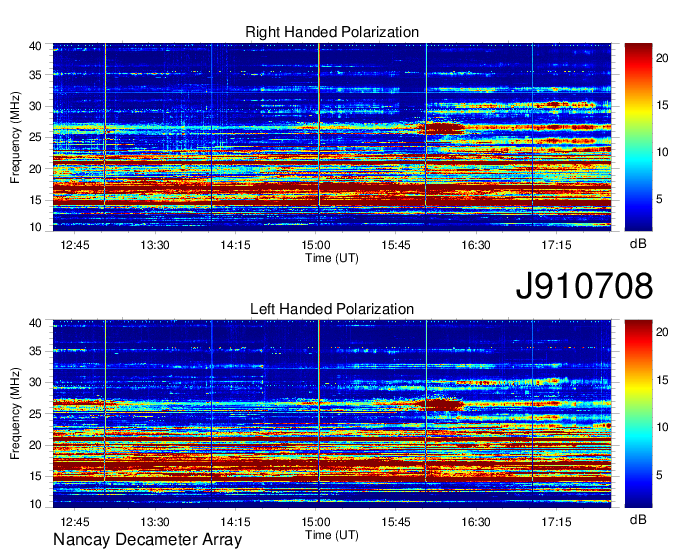Screen dimensions: 680x552
Task: Click the Left Handed Polarization spectrogram
Action: [x=332, y=414]
